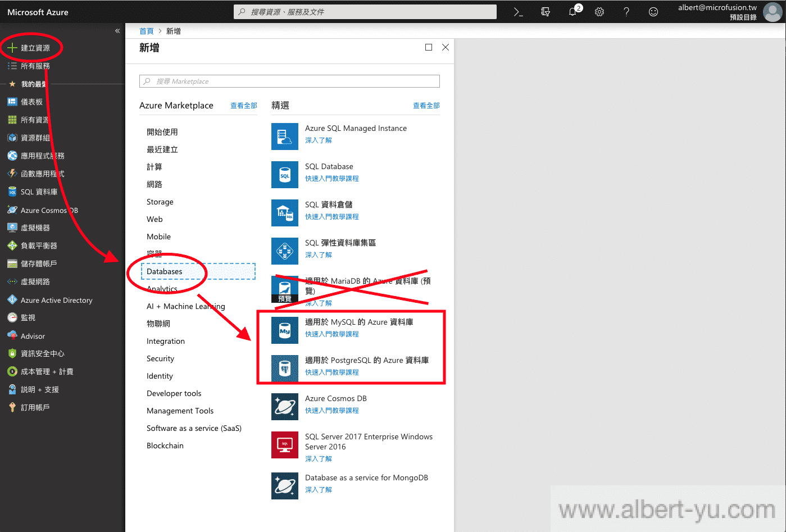Open portal settings gear
The width and height of the screenshot is (786, 532).
click(599, 12)
